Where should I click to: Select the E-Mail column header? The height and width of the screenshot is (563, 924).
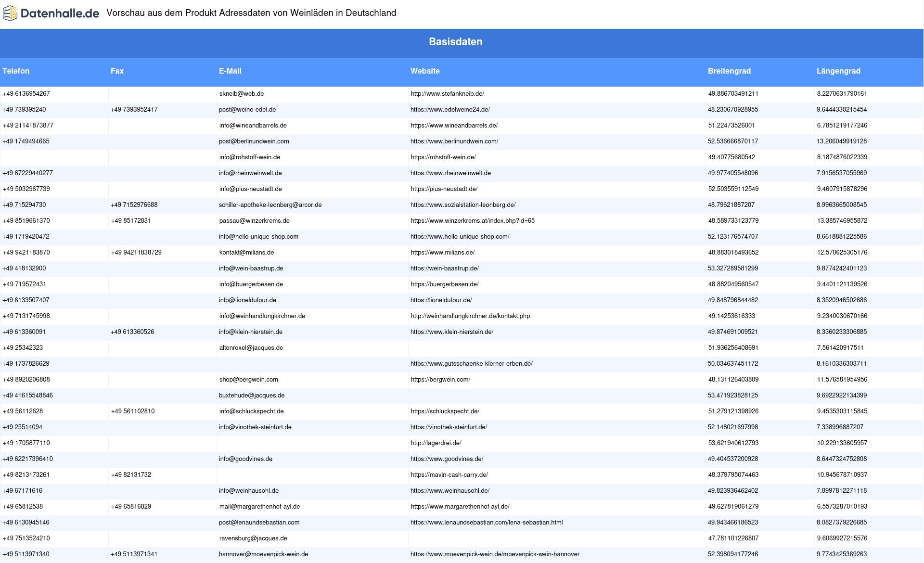[x=230, y=71]
